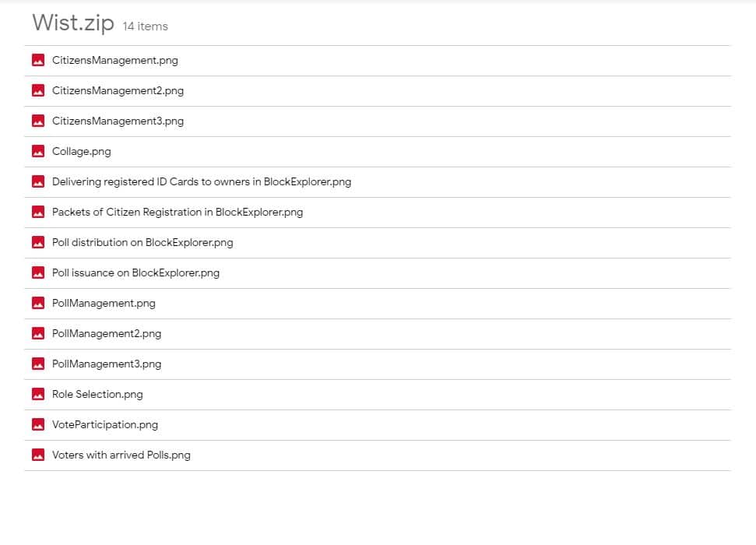This screenshot has width=756, height=545.
Task: Select Voters with arrived Polls.png
Action: click(121, 455)
